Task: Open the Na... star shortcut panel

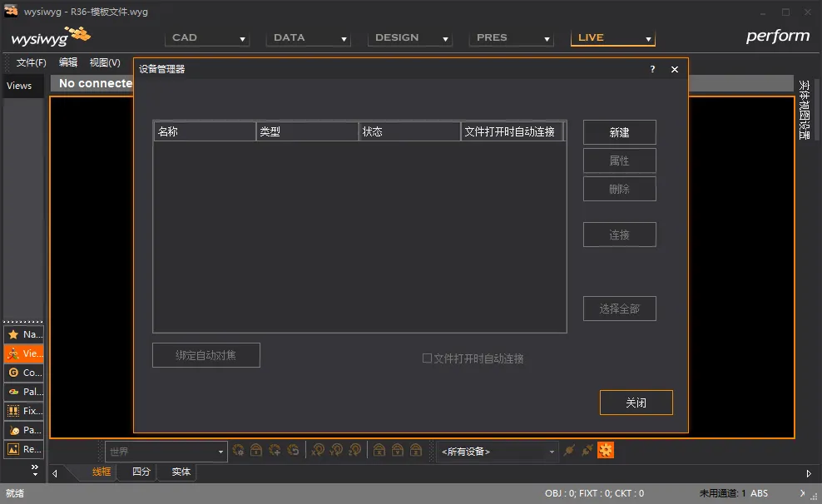Action: [23, 334]
